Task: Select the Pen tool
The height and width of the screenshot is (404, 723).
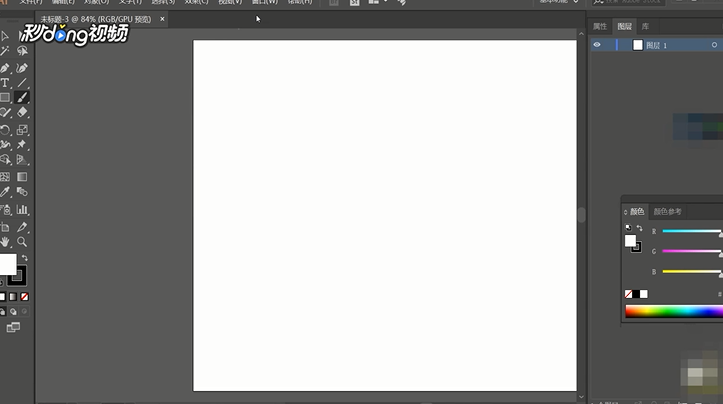Action: pos(5,68)
